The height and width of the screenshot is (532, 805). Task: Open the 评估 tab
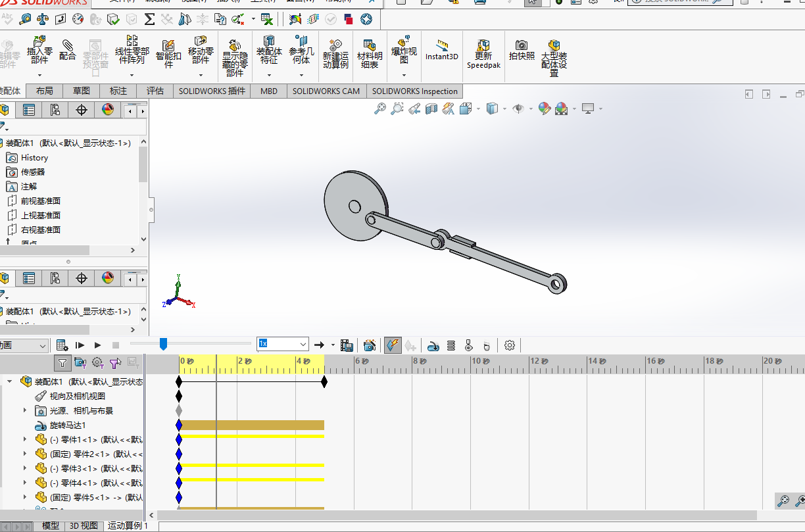[x=155, y=91]
